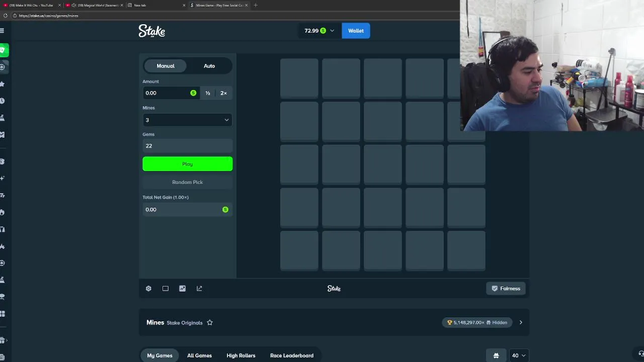Click the sparkle new releases sidebar icon

[x=3, y=178]
